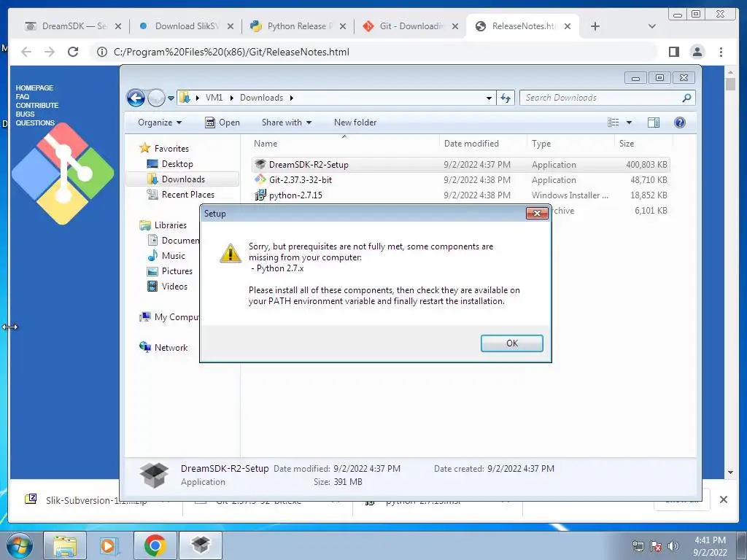The image size is (747, 560).
Task: Click Open in Explorer toolbar
Action: coord(222,122)
